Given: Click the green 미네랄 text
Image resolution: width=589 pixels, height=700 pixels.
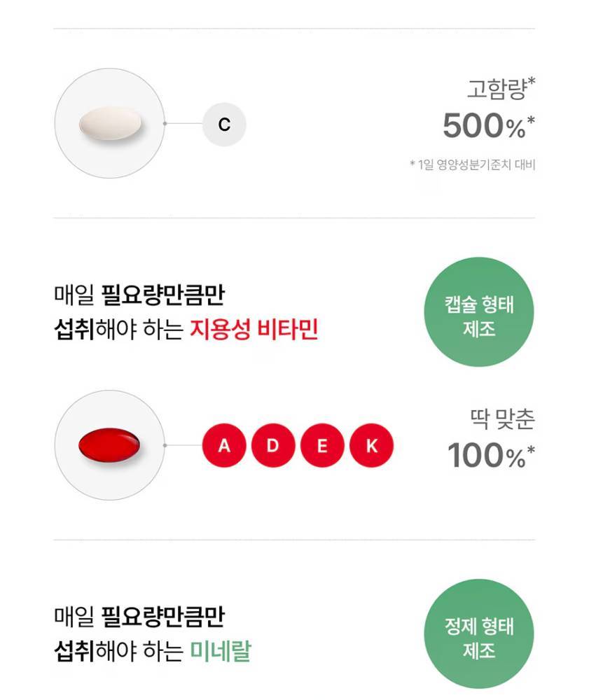Looking at the screenshot, I should coord(221,651).
